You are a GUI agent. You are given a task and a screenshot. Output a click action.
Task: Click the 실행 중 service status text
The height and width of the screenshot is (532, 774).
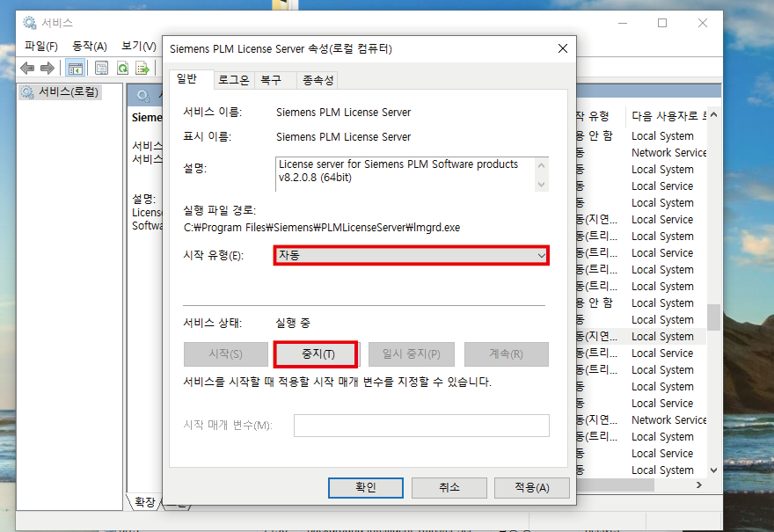click(x=293, y=324)
